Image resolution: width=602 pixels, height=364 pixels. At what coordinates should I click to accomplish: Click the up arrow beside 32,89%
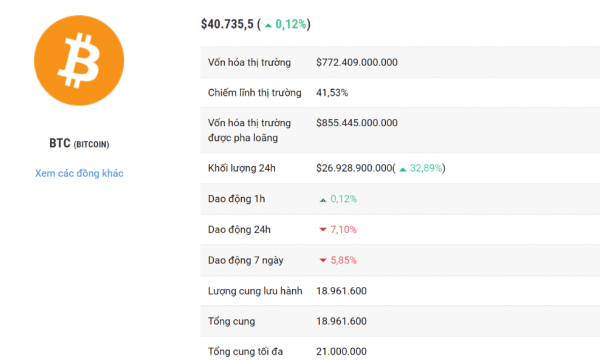coord(403,169)
